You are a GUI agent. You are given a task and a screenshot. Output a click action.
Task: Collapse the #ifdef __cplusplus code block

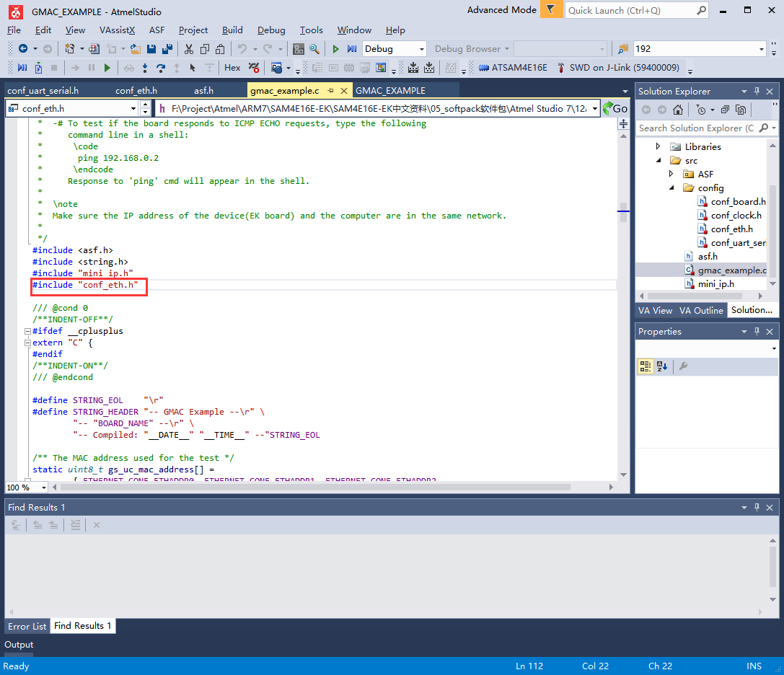coord(27,331)
